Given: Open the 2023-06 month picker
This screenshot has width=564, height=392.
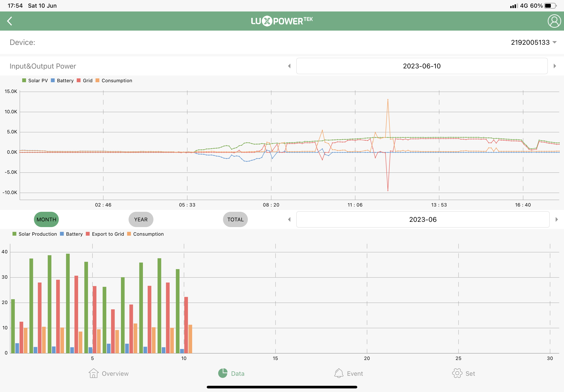Looking at the screenshot, I should 423,219.
